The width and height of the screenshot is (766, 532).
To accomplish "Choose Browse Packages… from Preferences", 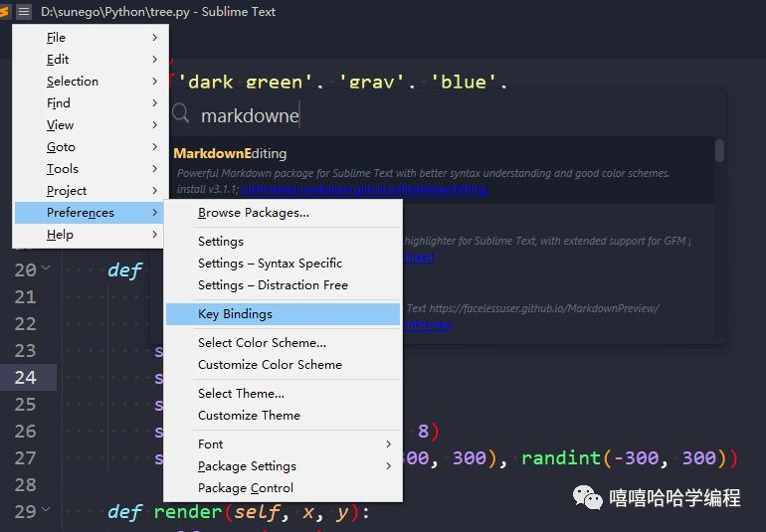I will 283,213.
